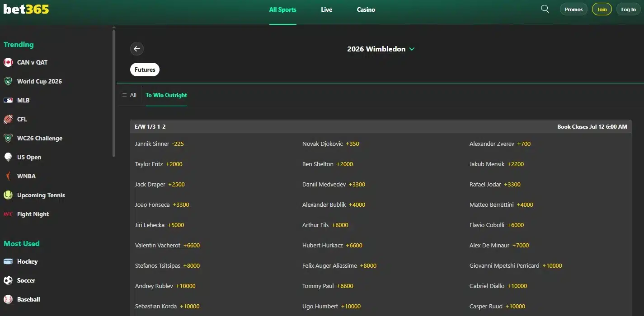The height and width of the screenshot is (316, 644).
Task: Select Alexander Zverev +700 odds
Action: click(500, 144)
